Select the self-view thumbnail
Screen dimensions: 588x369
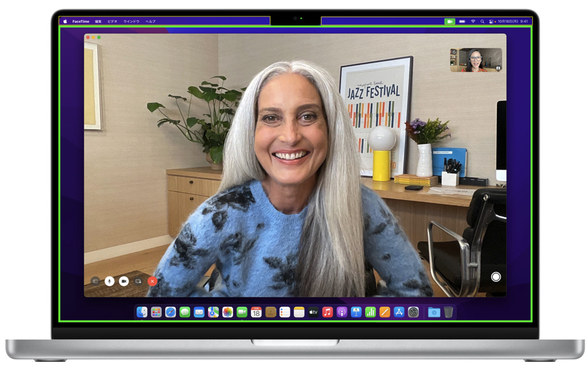pyautogui.click(x=476, y=60)
